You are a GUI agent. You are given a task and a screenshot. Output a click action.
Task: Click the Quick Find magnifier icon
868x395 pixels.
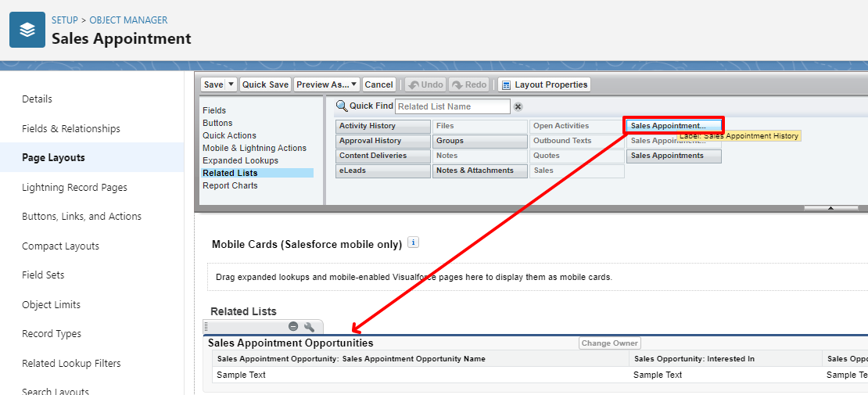tap(342, 106)
